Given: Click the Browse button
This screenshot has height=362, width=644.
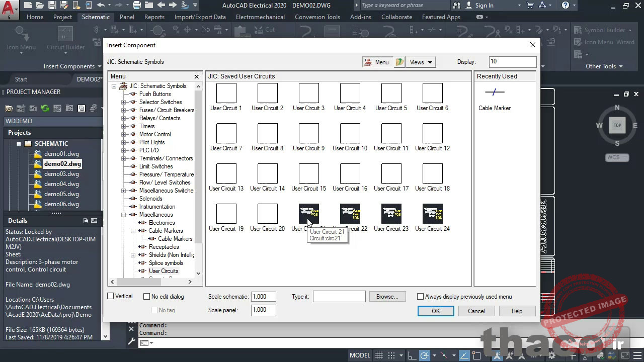Looking at the screenshot, I should click(387, 296).
